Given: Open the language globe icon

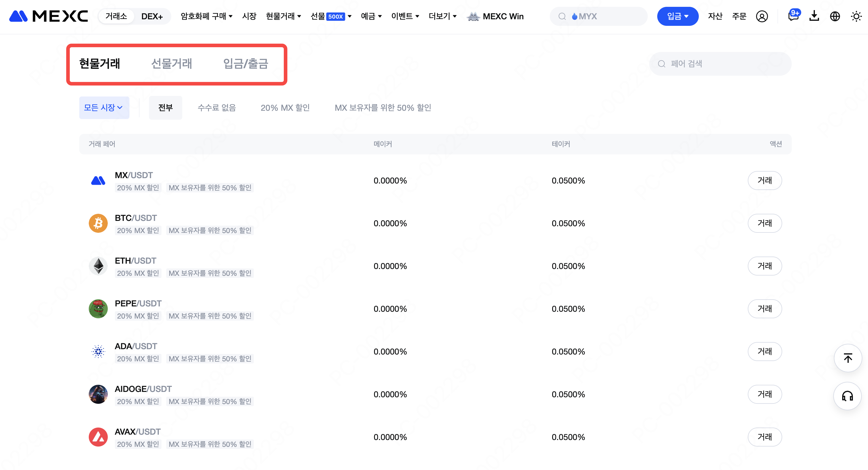Looking at the screenshot, I should tap(835, 16).
